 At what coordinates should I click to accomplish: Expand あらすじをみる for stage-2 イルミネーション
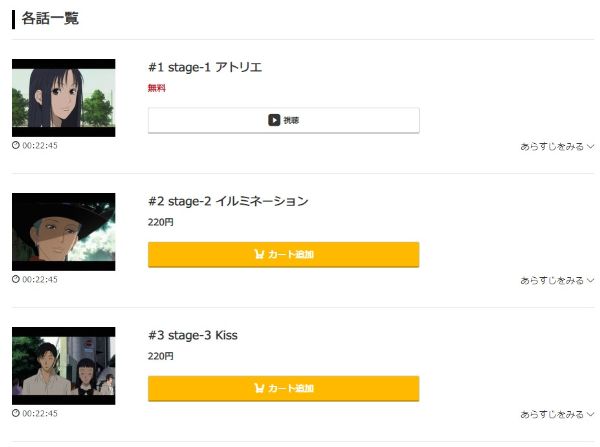pos(556,280)
